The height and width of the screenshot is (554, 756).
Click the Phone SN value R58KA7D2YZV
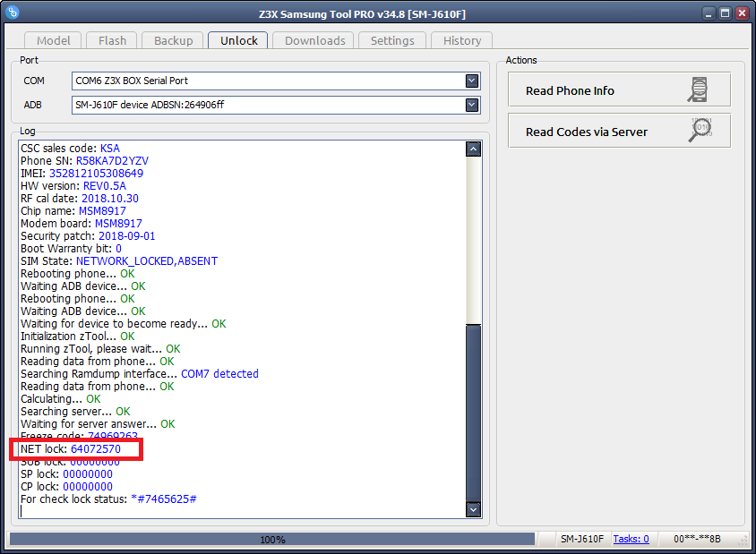[x=112, y=161]
